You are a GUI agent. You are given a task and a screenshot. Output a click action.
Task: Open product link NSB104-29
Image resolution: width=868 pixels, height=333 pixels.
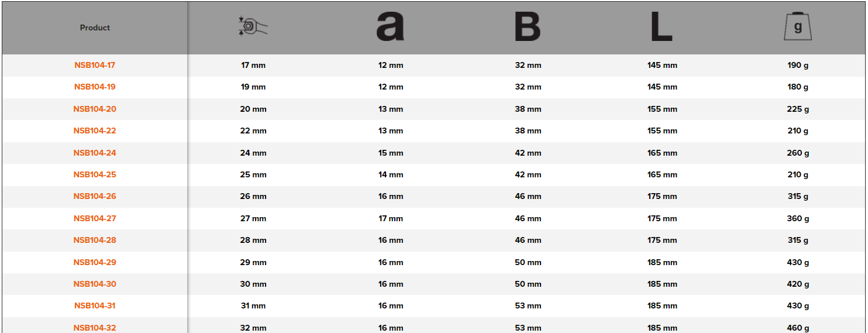pos(95,262)
